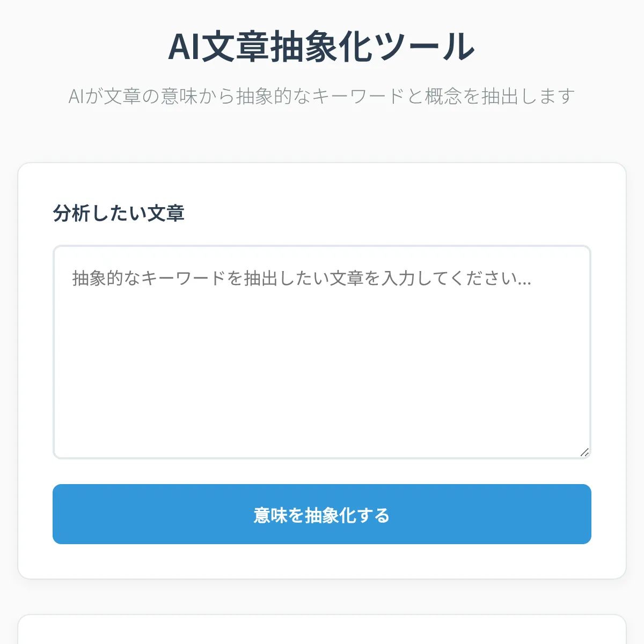Select the heading text AI文章抽象化ツール
This screenshot has width=644, height=644.
321,47
